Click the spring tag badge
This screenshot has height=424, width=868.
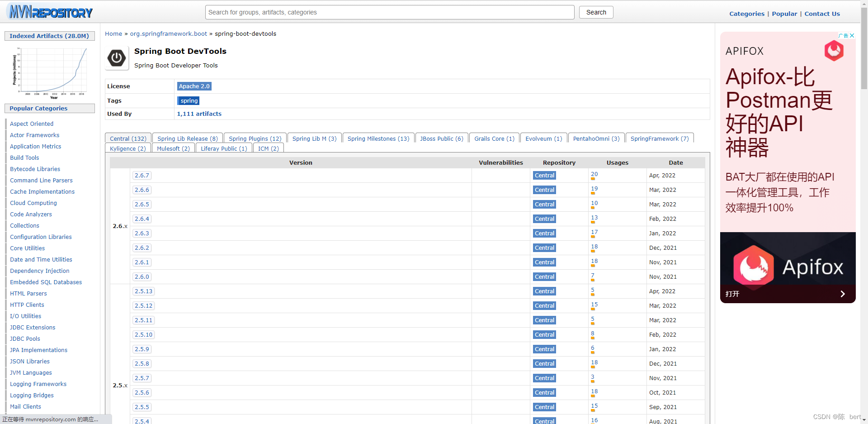click(189, 100)
